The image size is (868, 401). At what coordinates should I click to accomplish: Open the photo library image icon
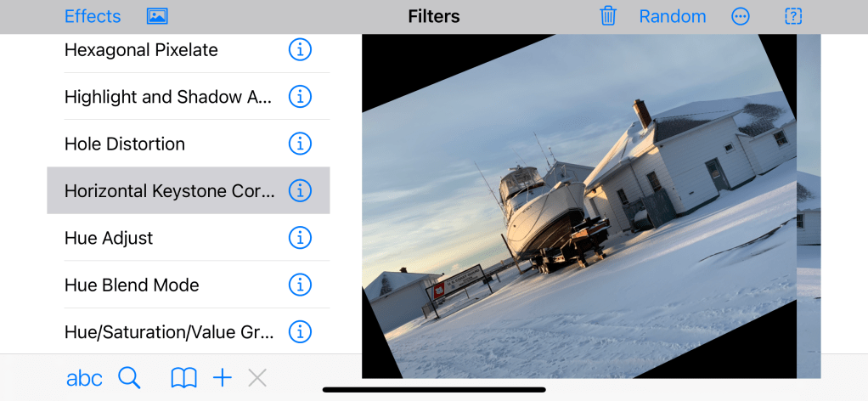pos(157,16)
